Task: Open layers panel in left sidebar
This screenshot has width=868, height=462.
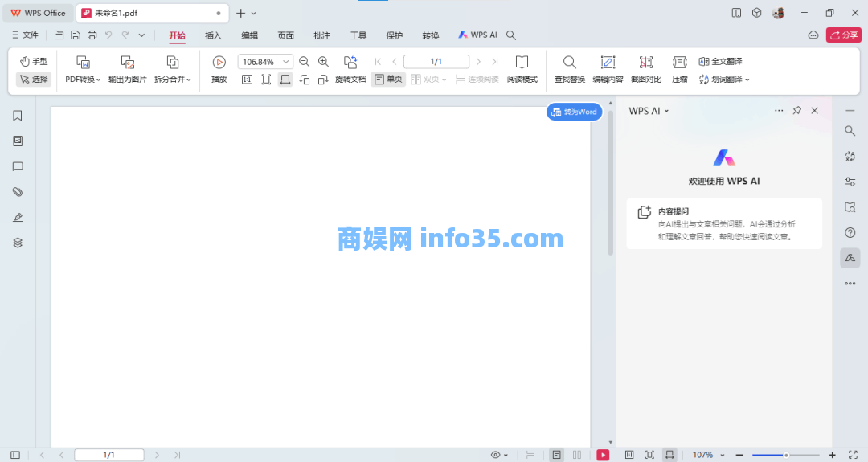Action: tap(18, 243)
